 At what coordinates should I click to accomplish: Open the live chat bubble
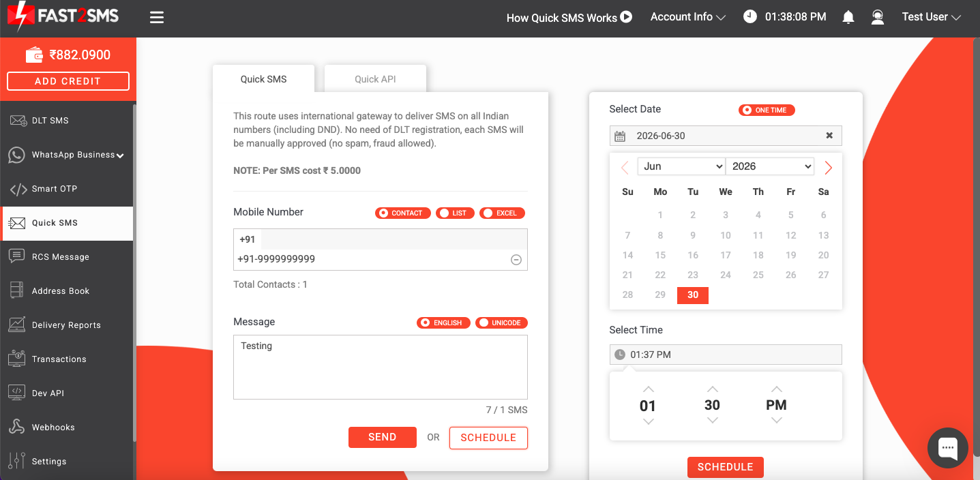click(948, 448)
